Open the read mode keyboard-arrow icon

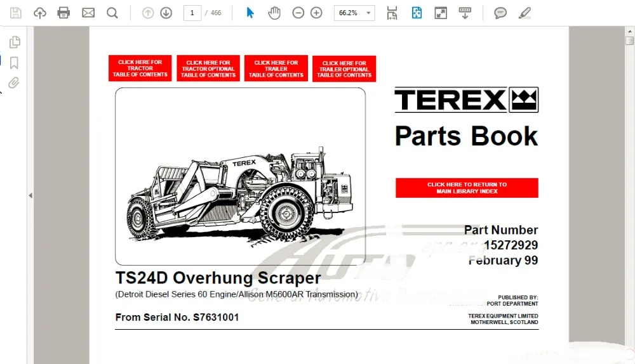point(465,13)
